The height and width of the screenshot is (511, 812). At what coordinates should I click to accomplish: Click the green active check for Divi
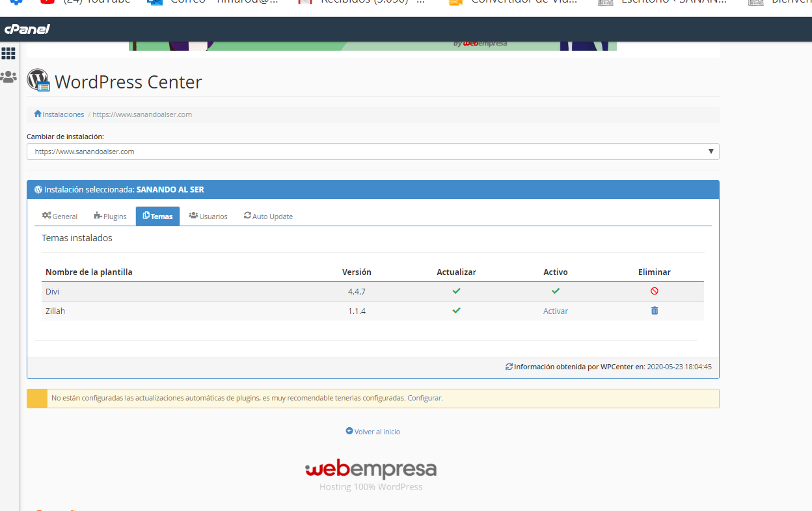556,291
